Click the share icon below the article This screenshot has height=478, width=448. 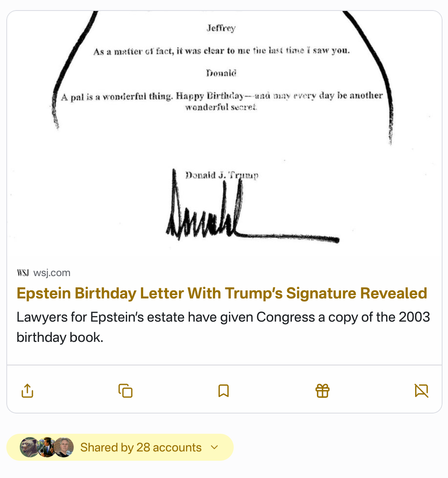(27, 391)
